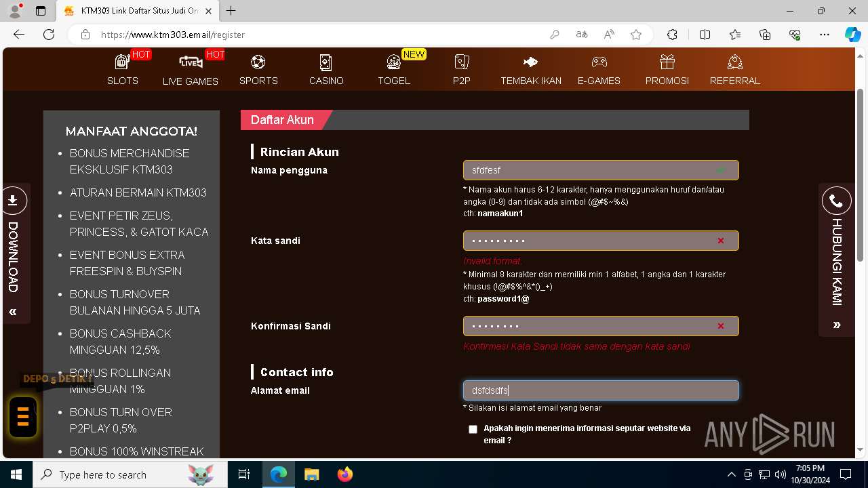Open the Tab actions menu
This screenshot has height=488, width=868.
(x=41, y=11)
